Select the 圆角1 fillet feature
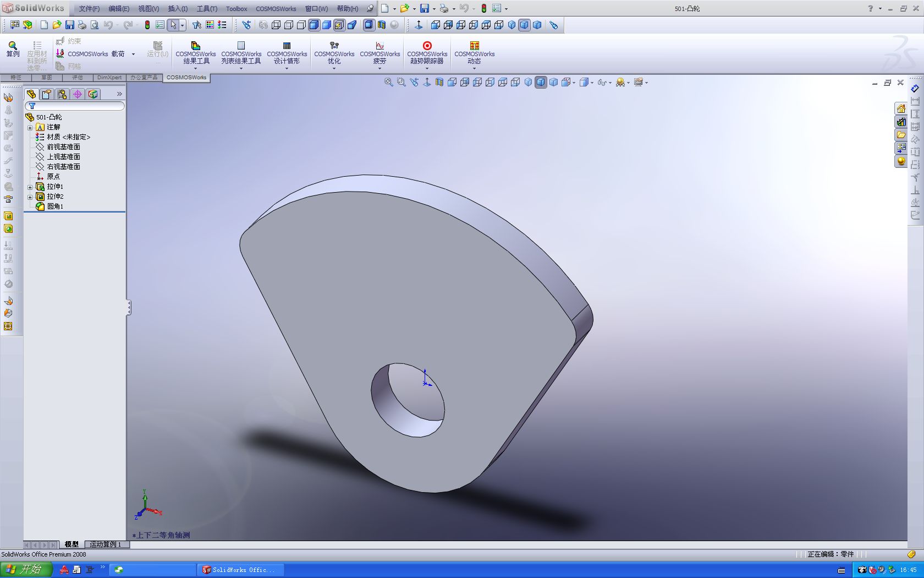 click(x=50, y=206)
